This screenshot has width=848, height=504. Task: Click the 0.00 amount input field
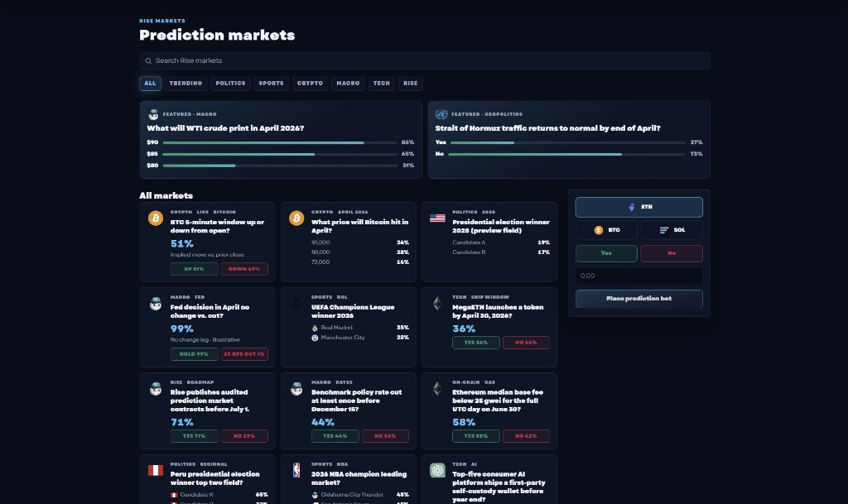[638, 276]
